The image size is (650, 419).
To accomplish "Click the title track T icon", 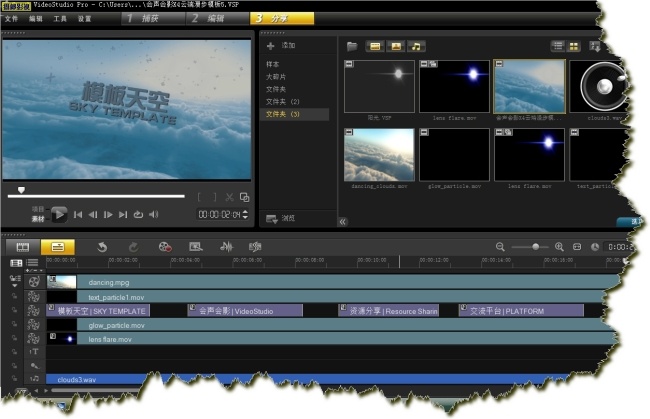I will [x=34, y=351].
